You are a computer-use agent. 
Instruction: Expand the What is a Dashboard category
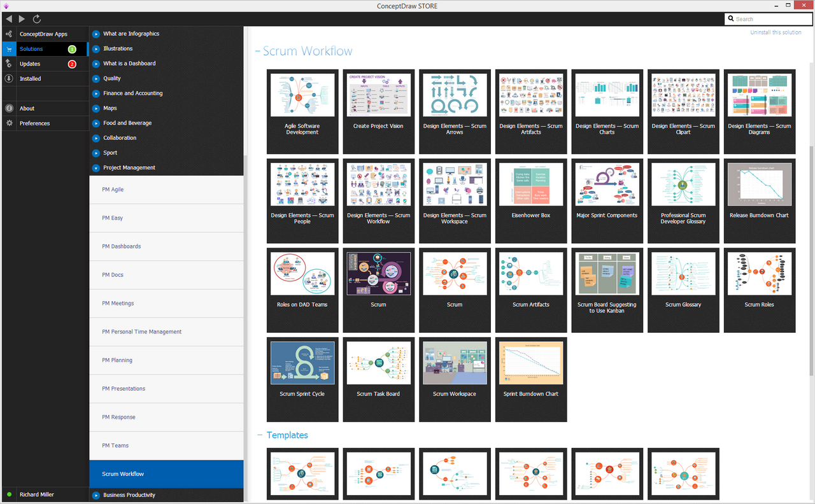click(x=96, y=64)
